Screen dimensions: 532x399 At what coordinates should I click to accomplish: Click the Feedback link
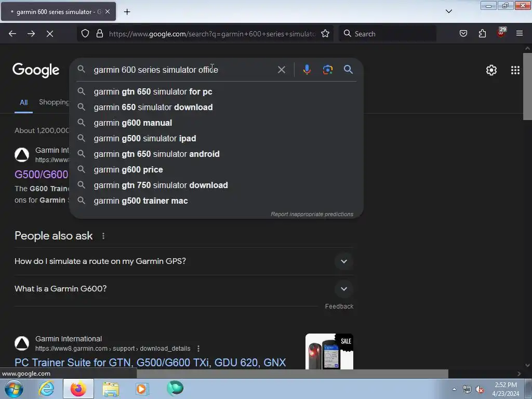tap(339, 307)
